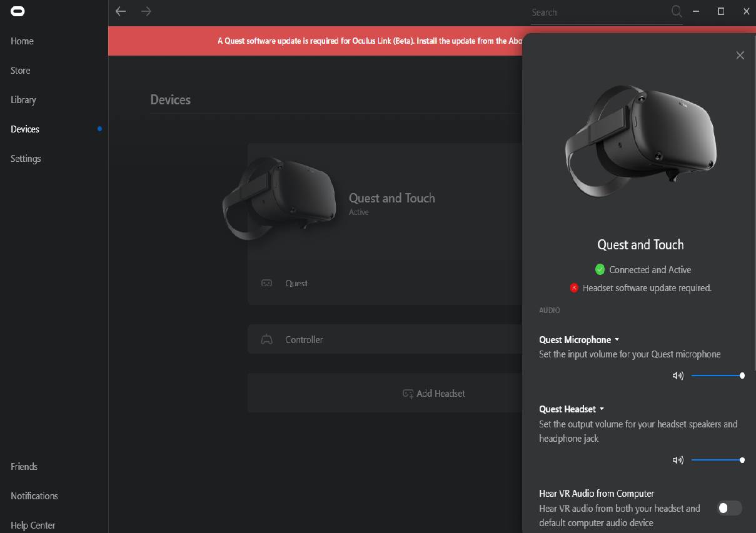756x533 pixels.
Task: Select Devices in the sidebar
Action: (25, 129)
